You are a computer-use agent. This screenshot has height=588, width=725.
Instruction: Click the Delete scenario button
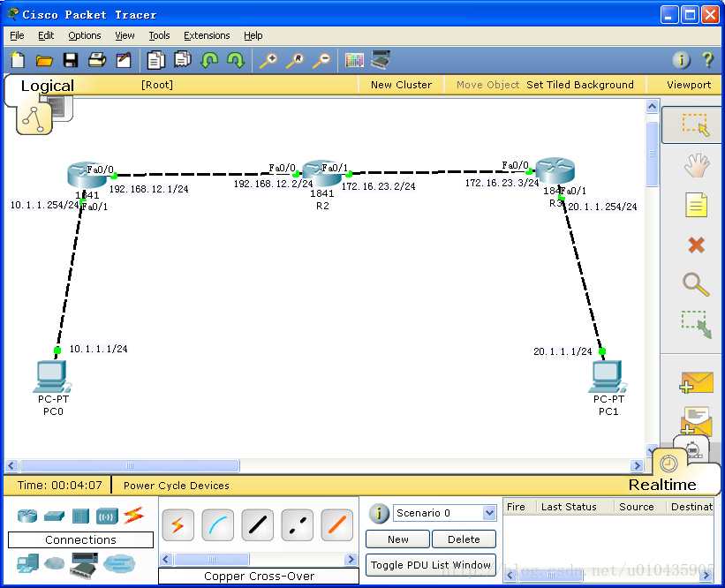pos(464,539)
